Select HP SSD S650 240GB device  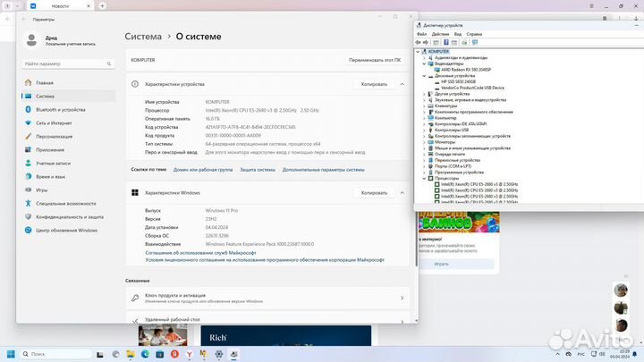point(458,81)
